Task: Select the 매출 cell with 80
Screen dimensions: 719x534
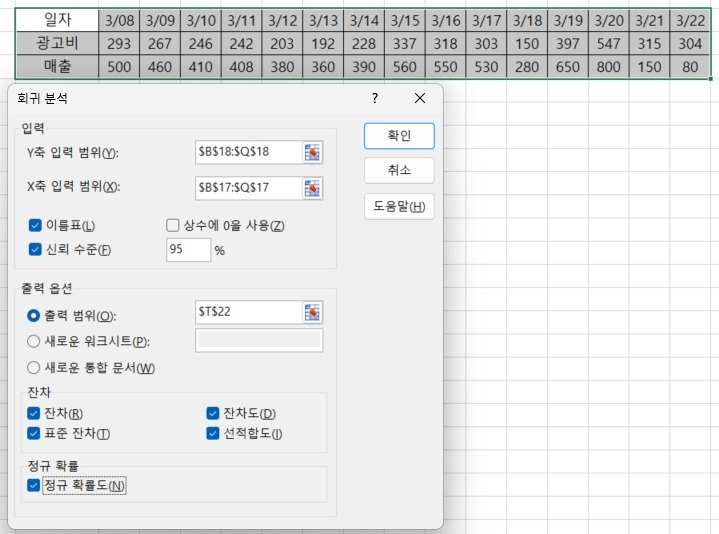Action: click(x=690, y=67)
